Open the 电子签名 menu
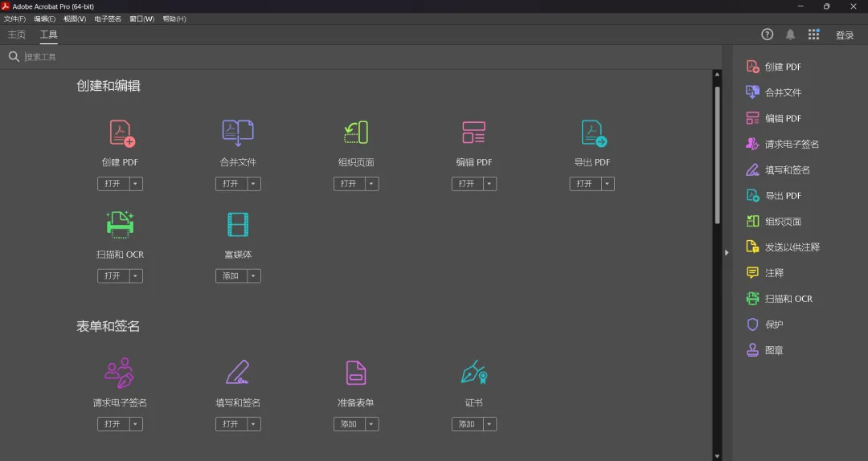Screen dimensions: 868x461 click(108, 18)
